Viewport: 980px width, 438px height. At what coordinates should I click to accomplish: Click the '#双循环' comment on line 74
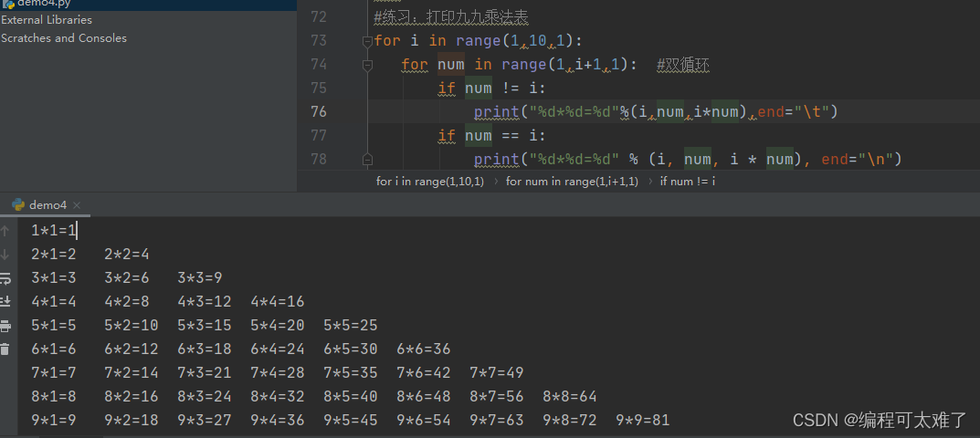[683, 65]
